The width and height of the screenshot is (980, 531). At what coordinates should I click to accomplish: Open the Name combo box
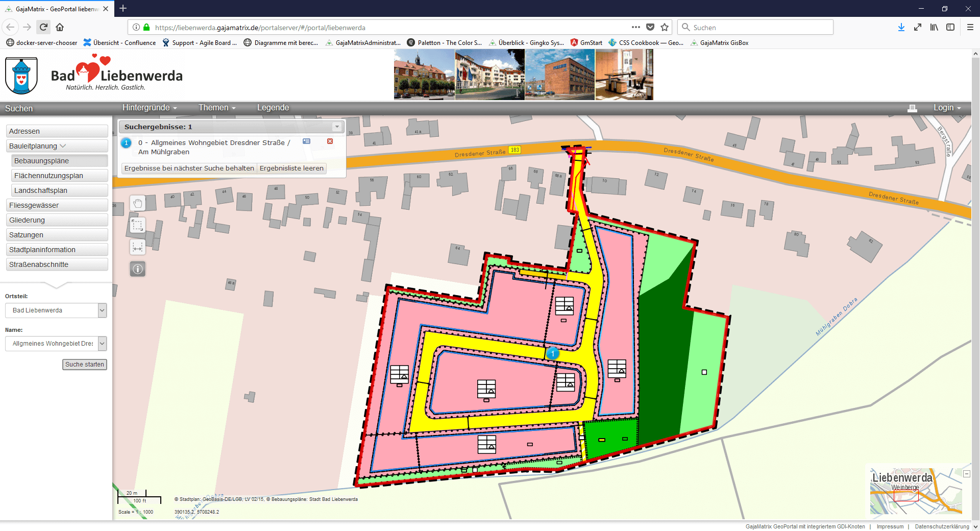(102, 344)
